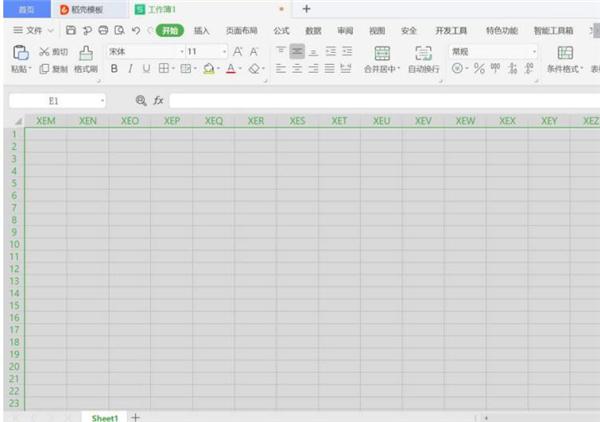Viewport: 600px width, 422px height.
Task: Toggle middle vertical alignment
Action: [x=297, y=51]
